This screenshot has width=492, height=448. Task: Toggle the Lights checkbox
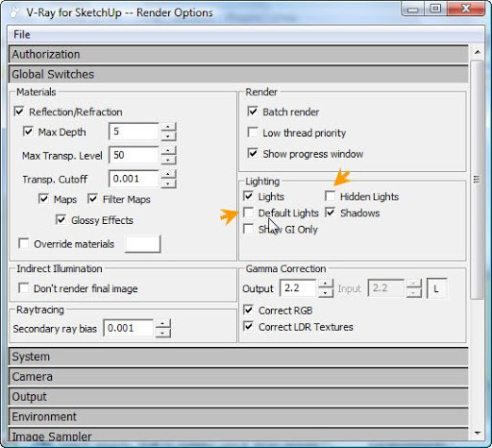point(248,196)
